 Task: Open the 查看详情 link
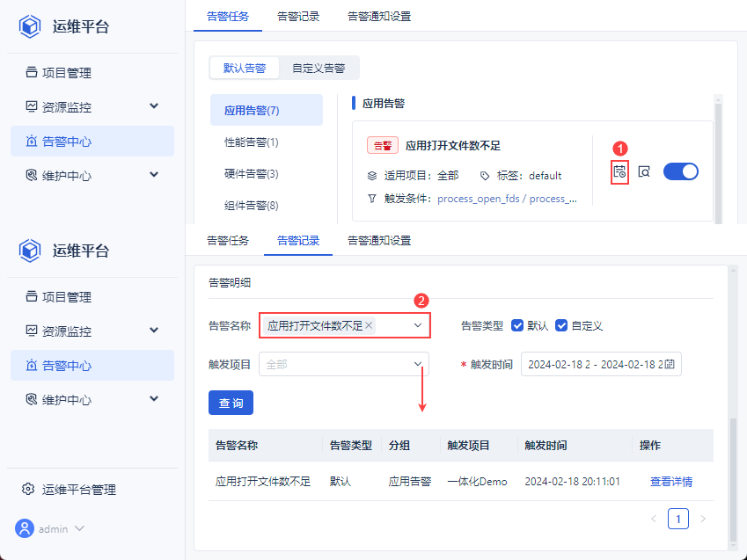tap(670, 482)
